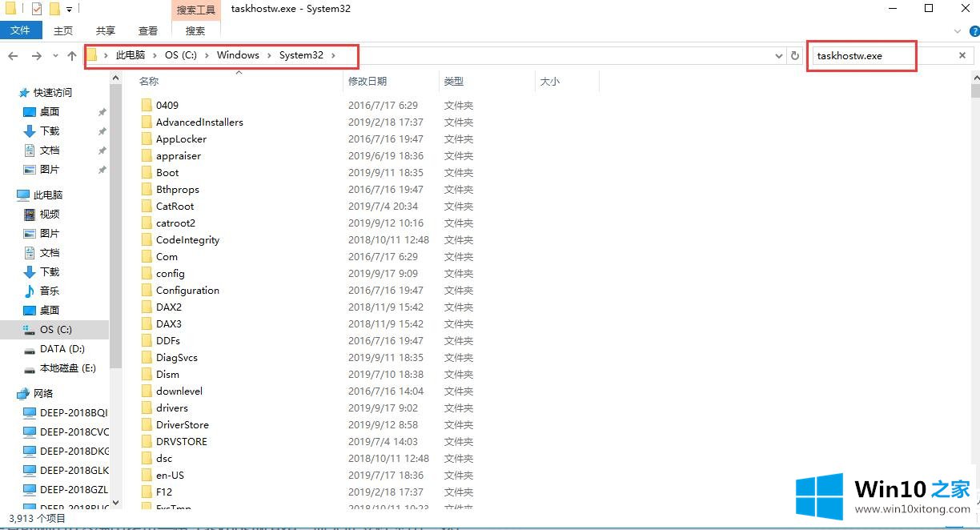The width and height of the screenshot is (980, 530).
Task: Click the downlevel folder name
Action: [179, 391]
